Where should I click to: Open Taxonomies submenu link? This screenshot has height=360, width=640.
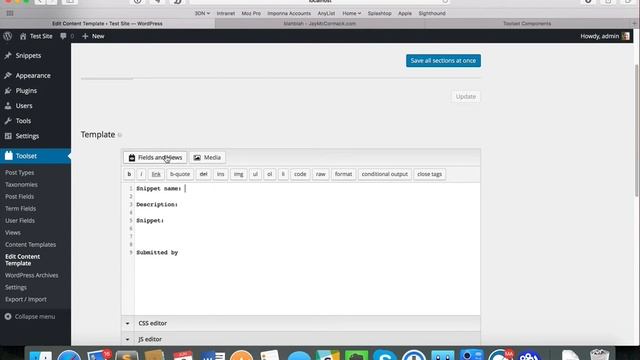(x=21, y=184)
